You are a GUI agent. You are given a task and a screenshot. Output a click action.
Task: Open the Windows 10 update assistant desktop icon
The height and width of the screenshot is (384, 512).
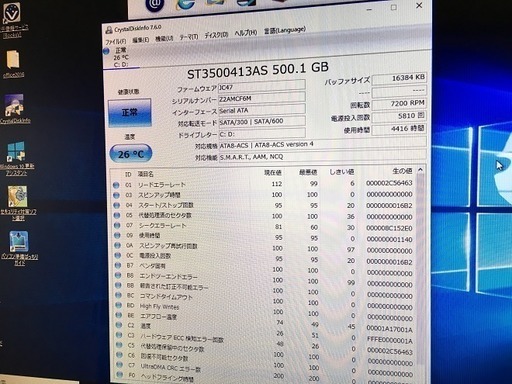(x=16, y=152)
